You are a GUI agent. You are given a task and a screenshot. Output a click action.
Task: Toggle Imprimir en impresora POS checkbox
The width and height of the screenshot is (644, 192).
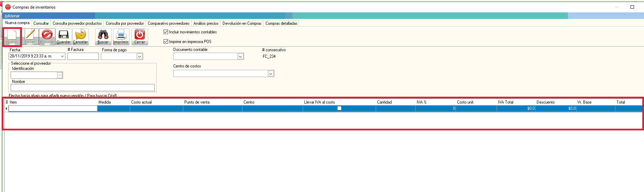(x=166, y=42)
